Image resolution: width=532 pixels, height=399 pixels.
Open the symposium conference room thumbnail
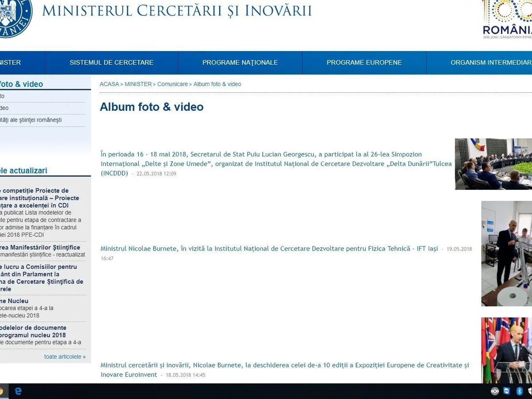[493, 164]
